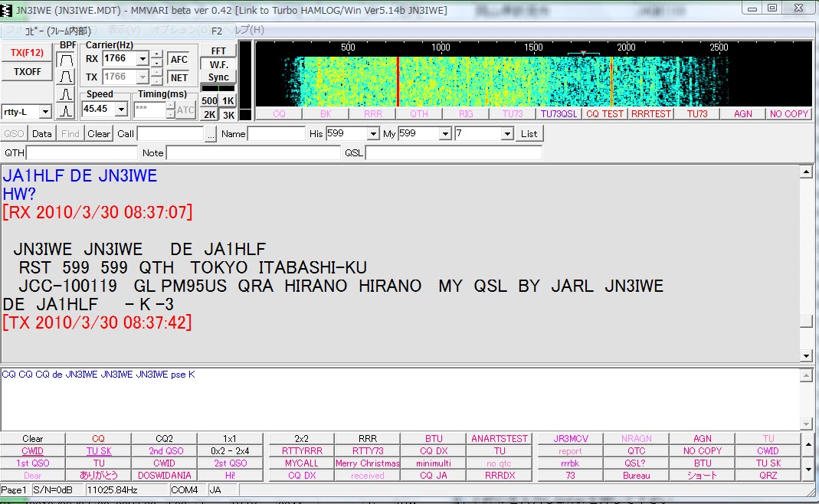Screen dimensions: 819x504
Task: Click the receive pane scrollbar up arrow
Action: point(806,172)
